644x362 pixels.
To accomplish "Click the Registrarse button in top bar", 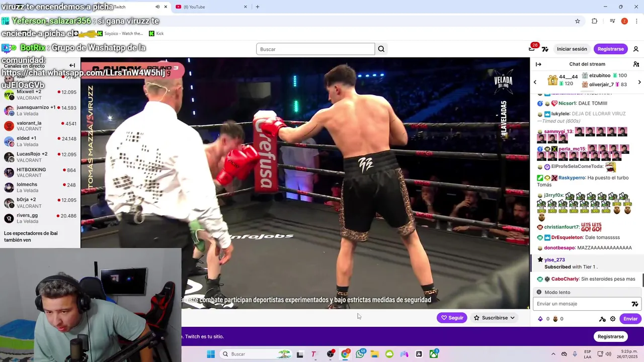I will click(610, 49).
